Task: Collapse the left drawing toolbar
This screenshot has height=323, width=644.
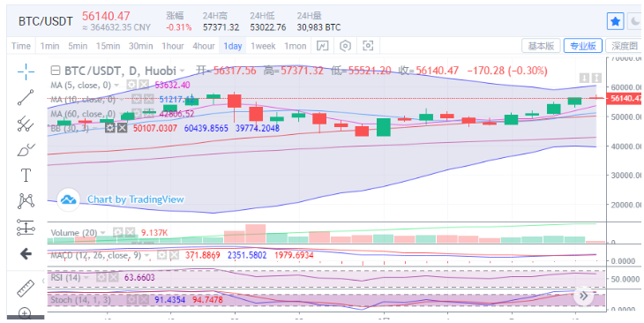Action: click(x=43, y=281)
